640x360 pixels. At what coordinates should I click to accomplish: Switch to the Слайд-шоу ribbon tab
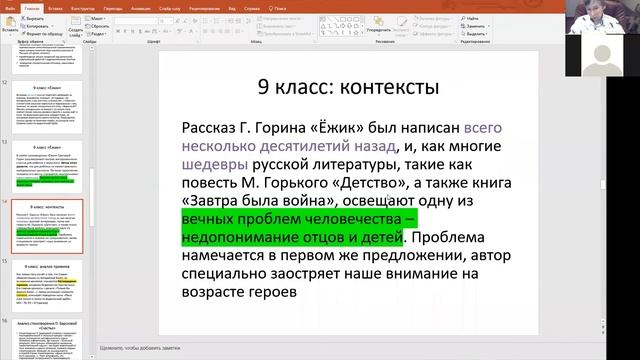(x=169, y=8)
